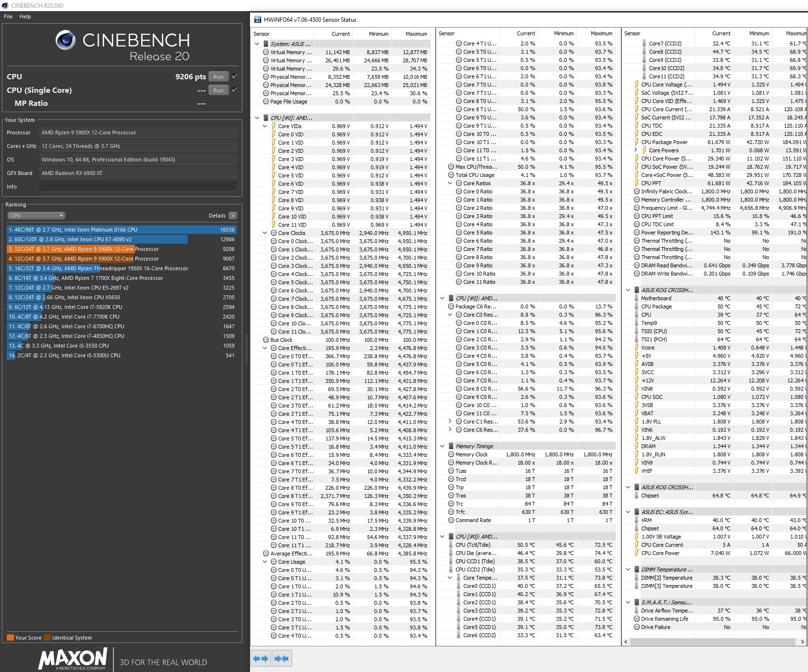The width and height of the screenshot is (808, 672).
Task: Expand the Core Powers tree node
Action: coord(636,150)
